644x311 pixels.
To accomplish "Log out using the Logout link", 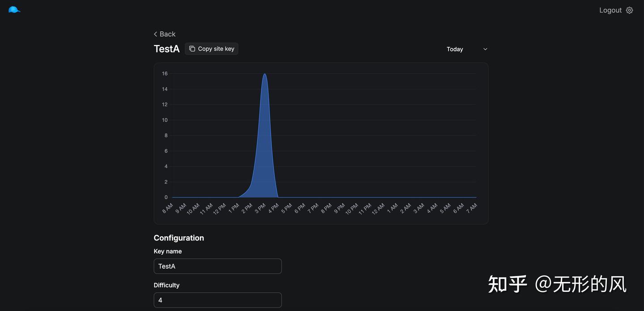I will pos(610,10).
